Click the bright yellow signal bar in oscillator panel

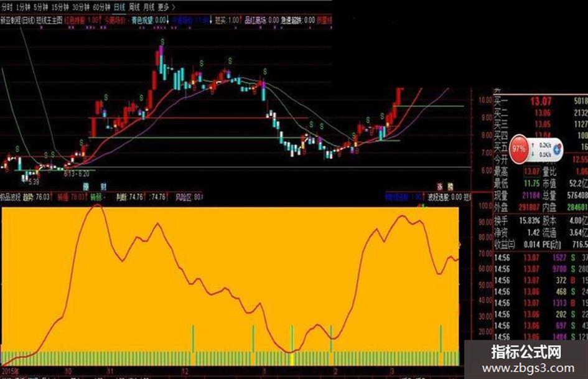(x=292, y=345)
